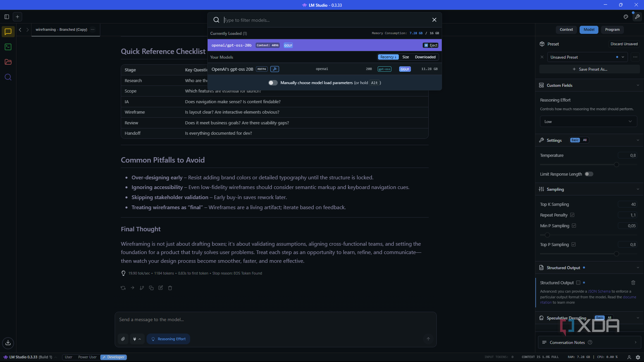Adjust the Top P Sampling slider handle
The width and height of the screenshot is (644, 362).
(x=616, y=254)
